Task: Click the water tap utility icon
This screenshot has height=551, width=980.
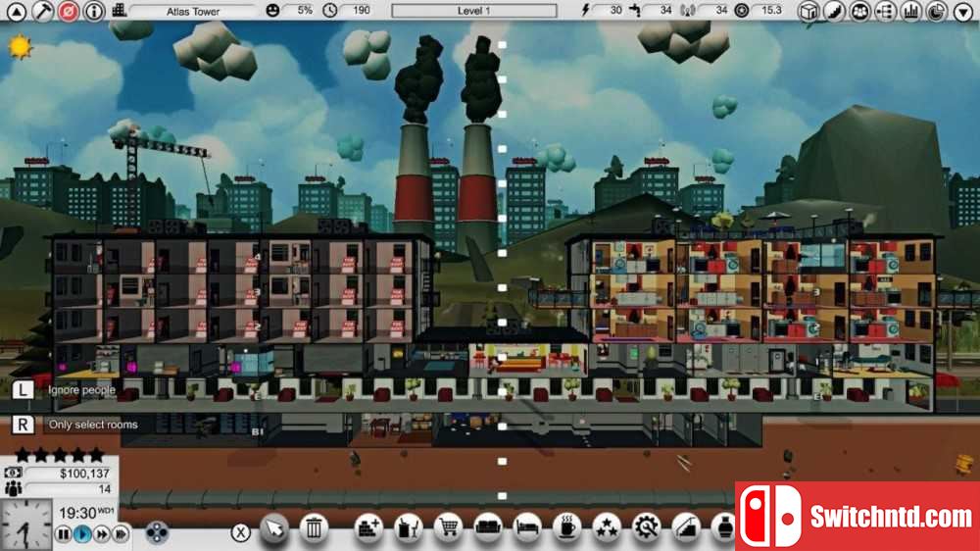Action: point(636,10)
